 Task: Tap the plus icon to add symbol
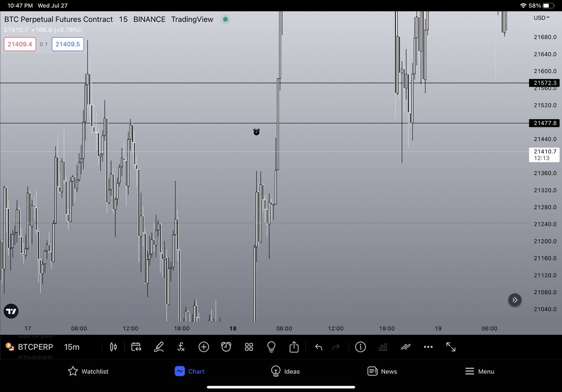coord(204,347)
